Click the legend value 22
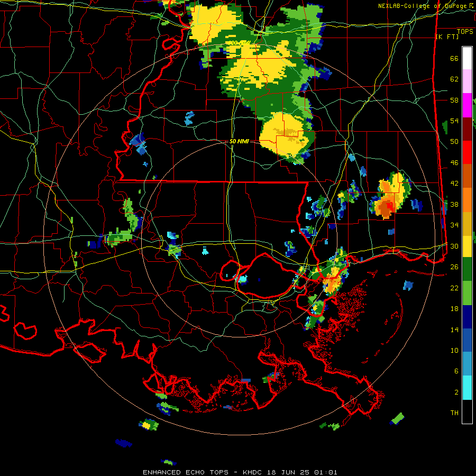This screenshot has height=476, width=476. [x=454, y=288]
